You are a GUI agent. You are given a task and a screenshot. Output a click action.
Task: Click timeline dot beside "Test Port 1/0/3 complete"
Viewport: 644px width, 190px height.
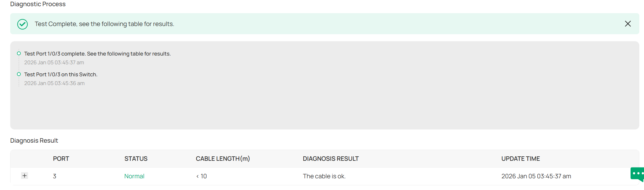coord(19,53)
